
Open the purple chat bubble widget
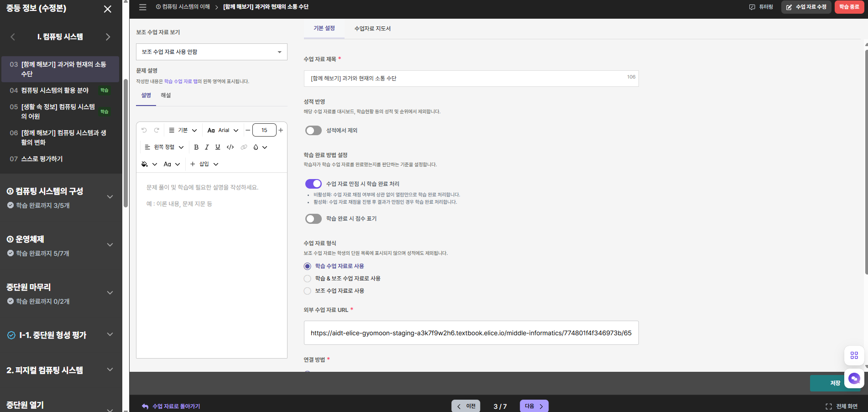(854, 379)
